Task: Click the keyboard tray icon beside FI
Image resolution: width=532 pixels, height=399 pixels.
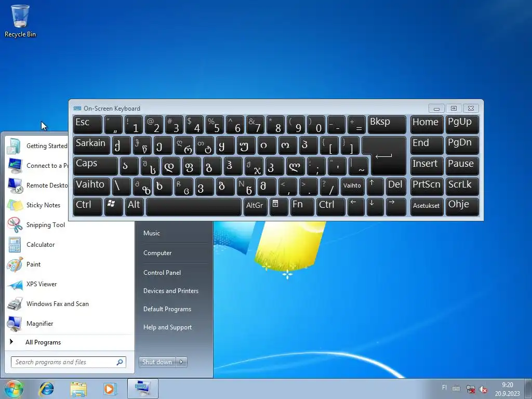Action: 456,389
